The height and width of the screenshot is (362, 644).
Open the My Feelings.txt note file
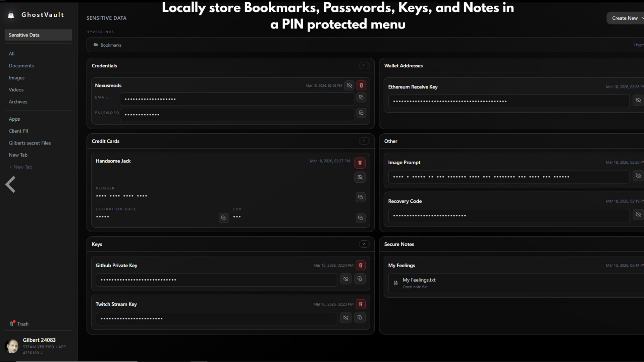point(419,283)
